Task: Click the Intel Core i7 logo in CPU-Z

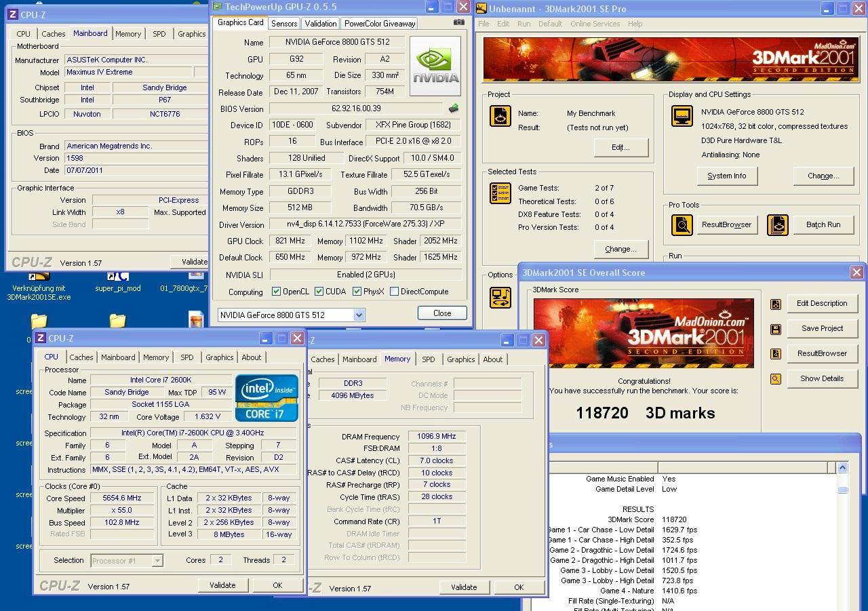Action: tap(267, 397)
